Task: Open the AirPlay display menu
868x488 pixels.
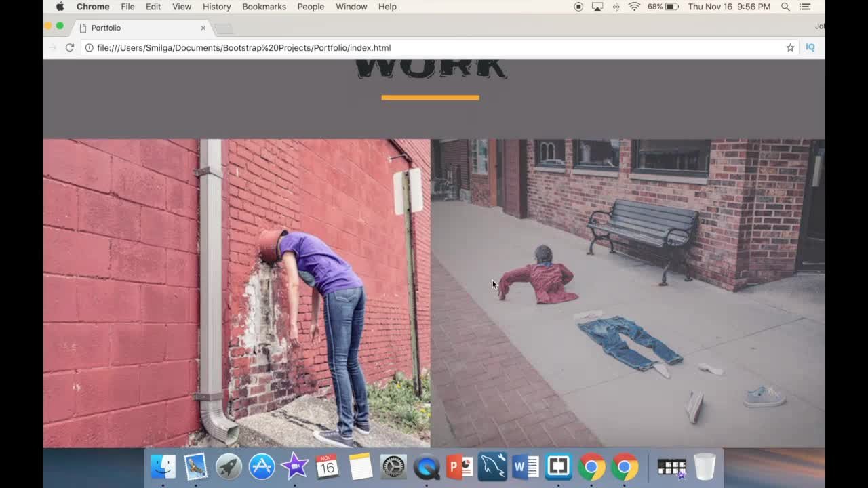Action: tap(597, 7)
